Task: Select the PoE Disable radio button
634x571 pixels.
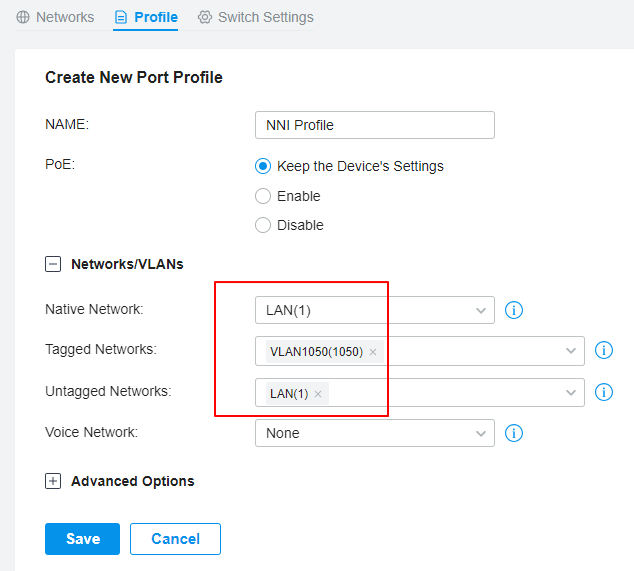Action: coord(263,225)
